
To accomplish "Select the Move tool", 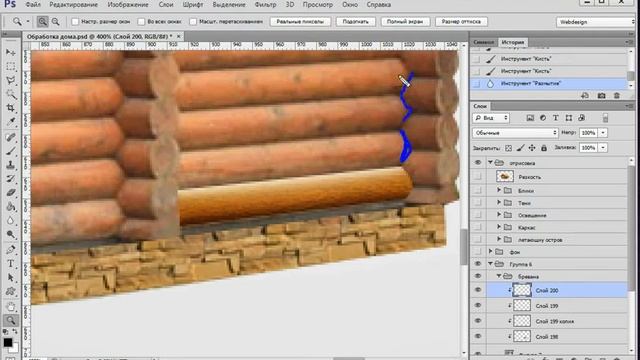I will pos(11,53).
